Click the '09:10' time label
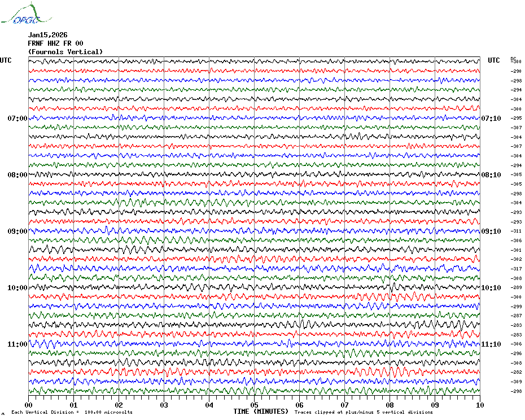 pos(491,231)
